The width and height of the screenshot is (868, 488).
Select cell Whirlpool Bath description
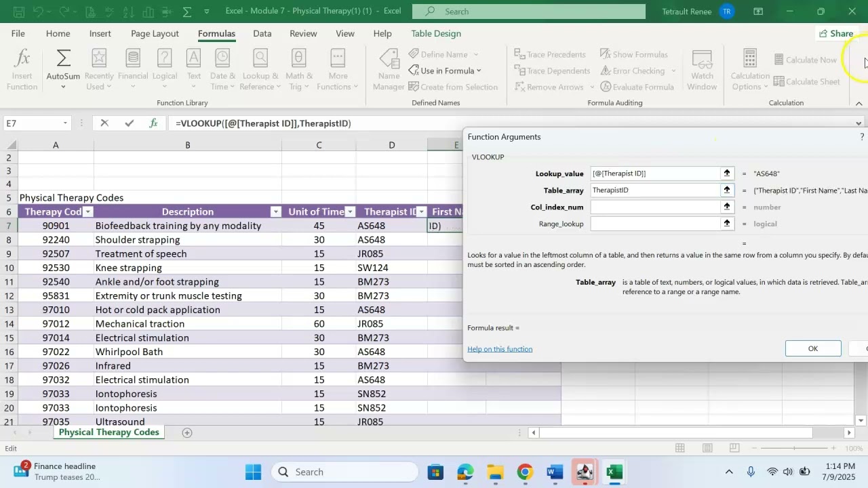click(188, 352)
